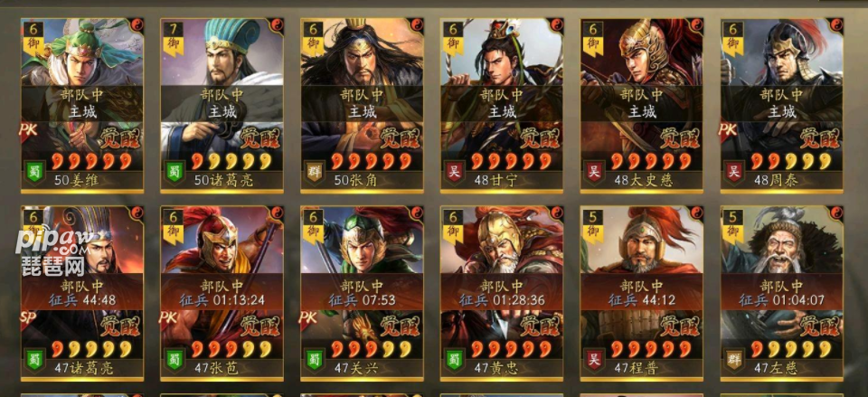Viewport: 868px width, 397px height.
Task: Click the 群 faction badge on 左慈
Action: [734, 359]
